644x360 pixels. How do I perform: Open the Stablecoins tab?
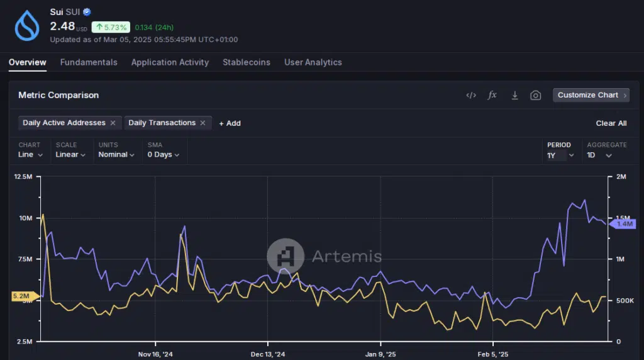click(x=247, y=62)
